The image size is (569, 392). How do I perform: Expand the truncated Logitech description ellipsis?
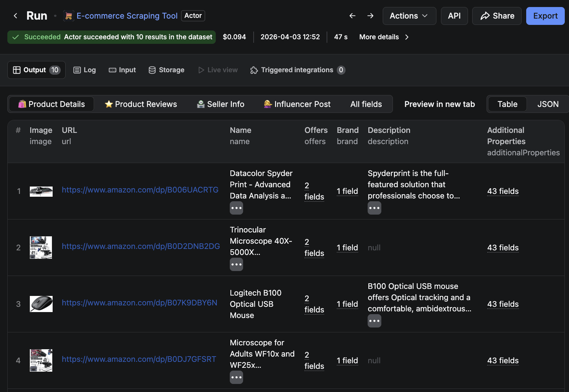374,320
